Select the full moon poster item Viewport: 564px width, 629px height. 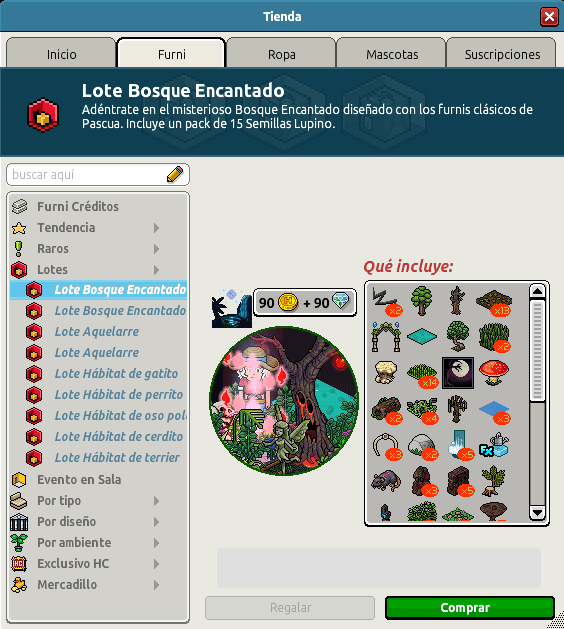[x=458, y=373]
